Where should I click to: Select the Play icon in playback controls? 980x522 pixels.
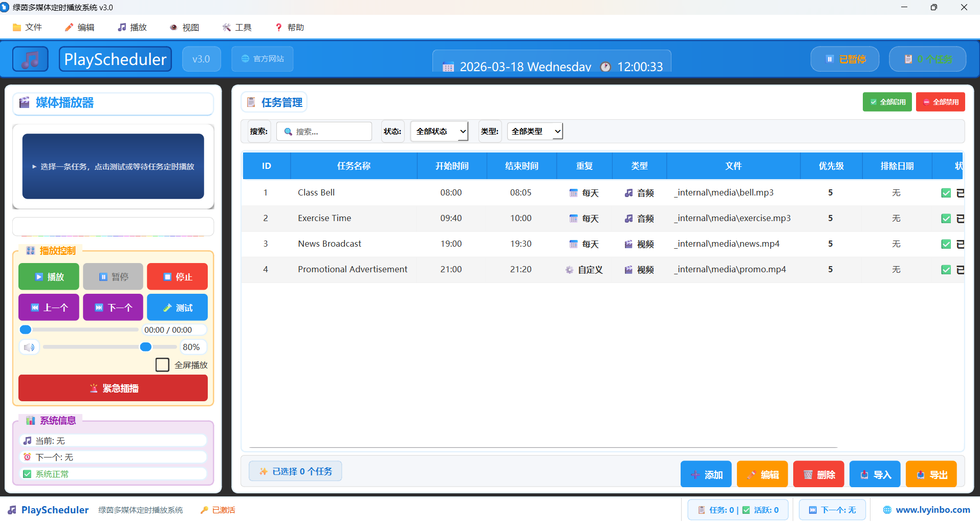38,276
